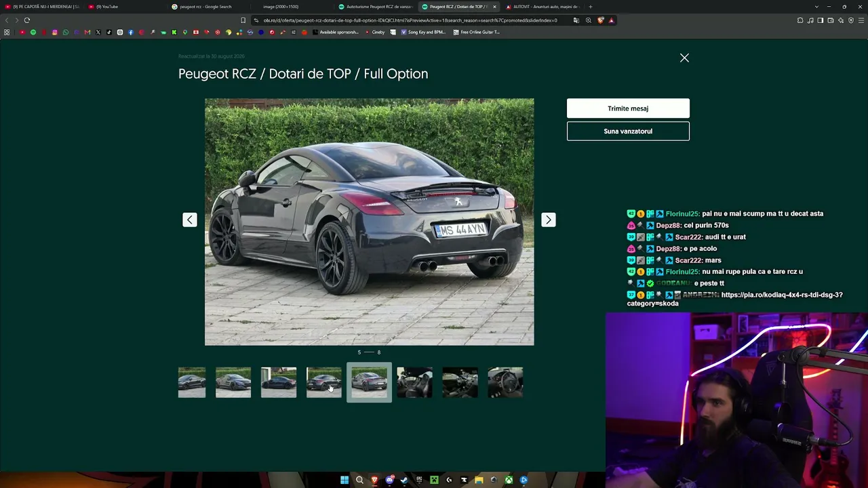Open the Available sponsorsh... bookmark
868x488 pixels.
pyautogui.click(x=335, y=33)
